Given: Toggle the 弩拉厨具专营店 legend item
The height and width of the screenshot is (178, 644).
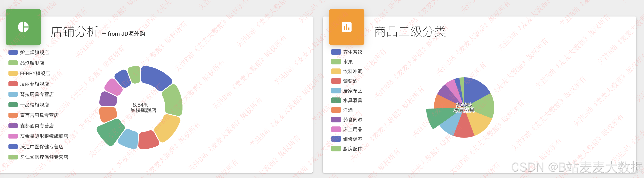Looking at the screenshot, I should (x=31, y=94).
